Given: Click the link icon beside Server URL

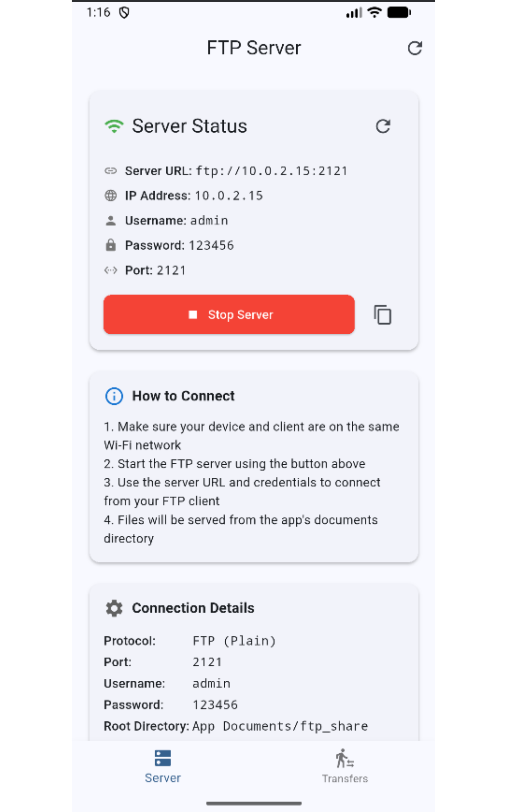Looking at the screenshot, I should pos(111,171).
